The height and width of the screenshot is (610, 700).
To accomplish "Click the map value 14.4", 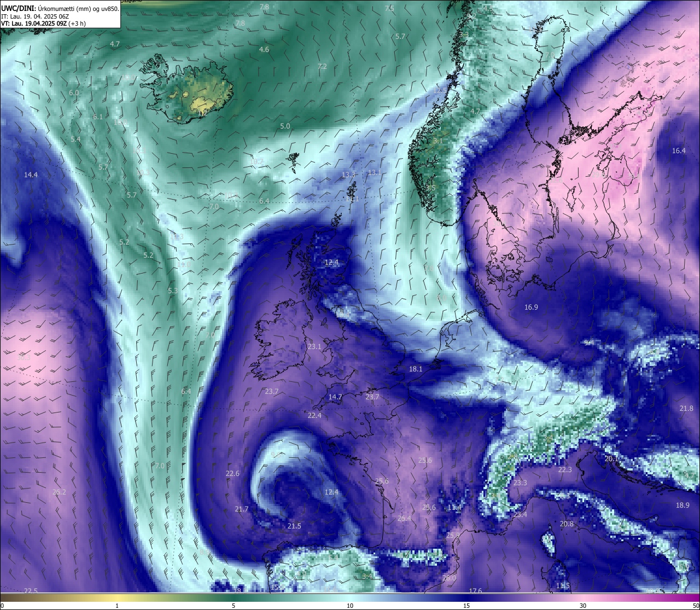I will point(31,175).
